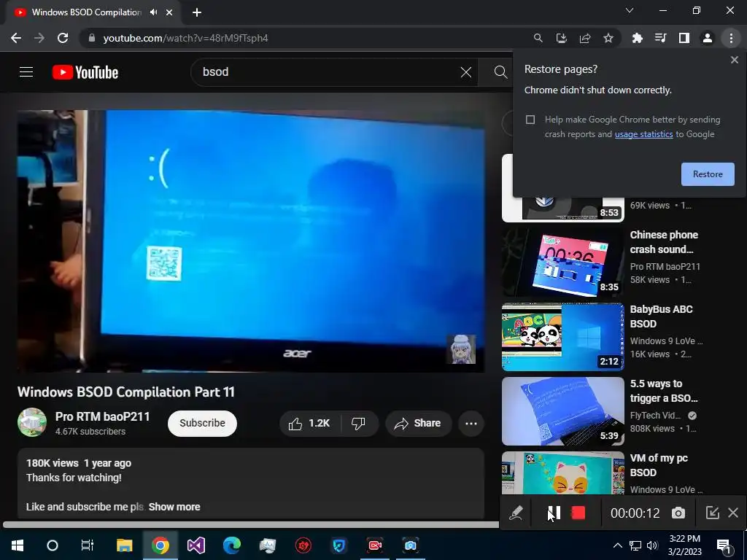Reload the page
Screen dimensions: 747x560
[63, 38]
